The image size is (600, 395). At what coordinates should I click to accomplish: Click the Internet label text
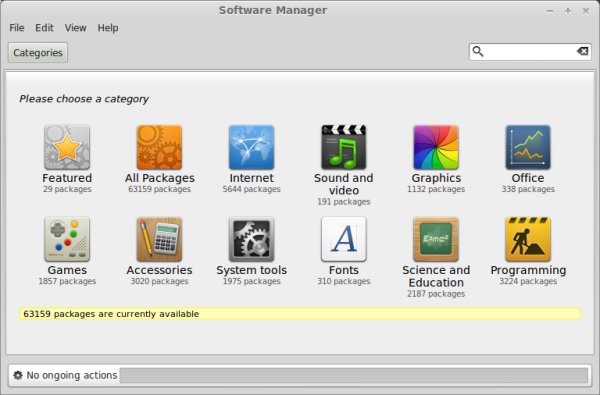pos(251,178)
